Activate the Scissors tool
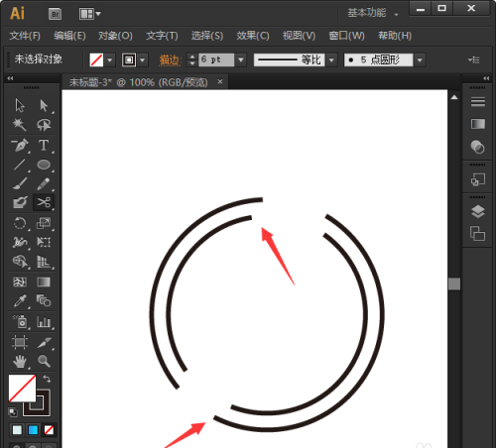This screenshot has width=496, height=448. (44, 202)
